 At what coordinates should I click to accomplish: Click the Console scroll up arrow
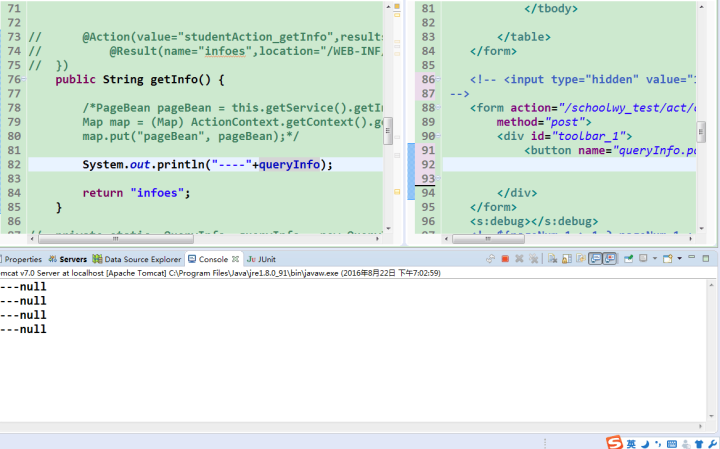[x=711, y=285]
